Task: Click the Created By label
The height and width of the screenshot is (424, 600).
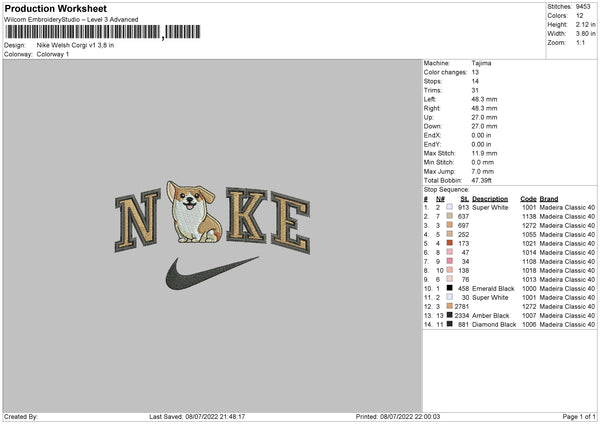Action: coord(21,416)
